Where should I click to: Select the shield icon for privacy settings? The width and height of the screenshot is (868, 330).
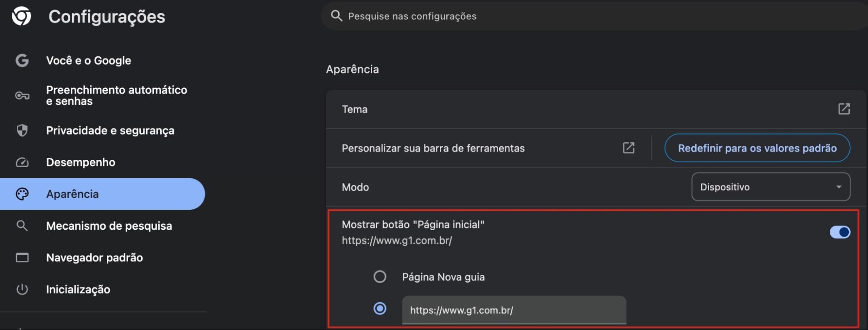point(22,130)
